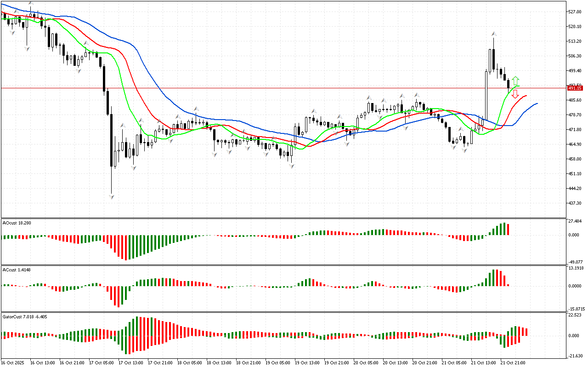Click the latest red bar in the AOcust panel
The width and height of the screenshot is (588, 368).
tap(508, 230)
